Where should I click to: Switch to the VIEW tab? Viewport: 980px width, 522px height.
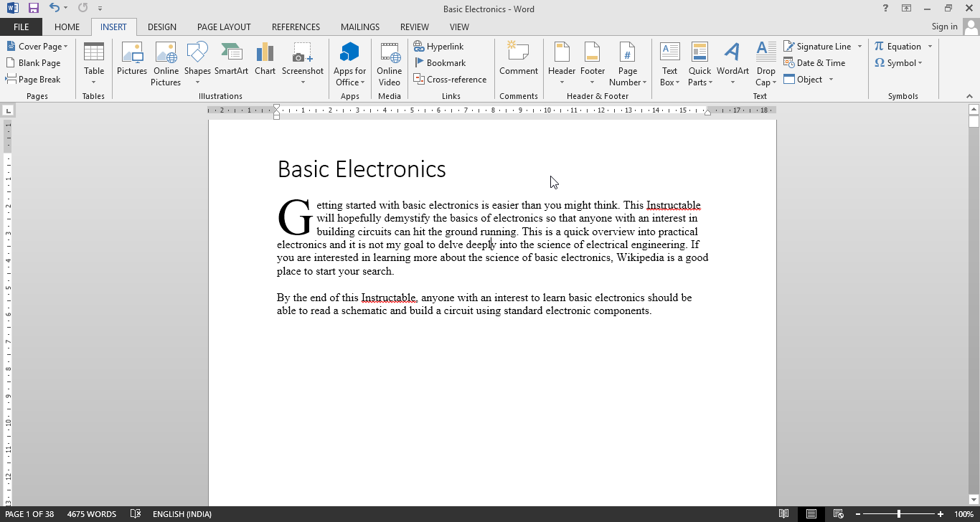coord(459,27)
